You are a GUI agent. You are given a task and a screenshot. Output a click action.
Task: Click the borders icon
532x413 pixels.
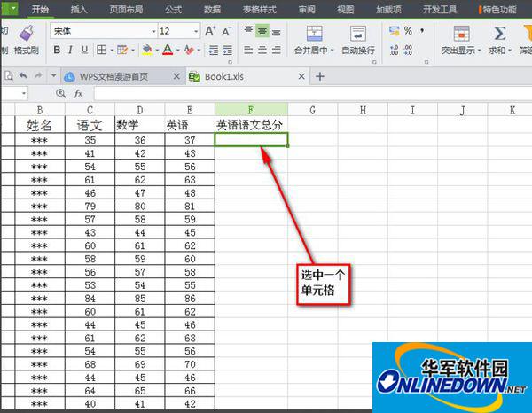coord(101,50)
